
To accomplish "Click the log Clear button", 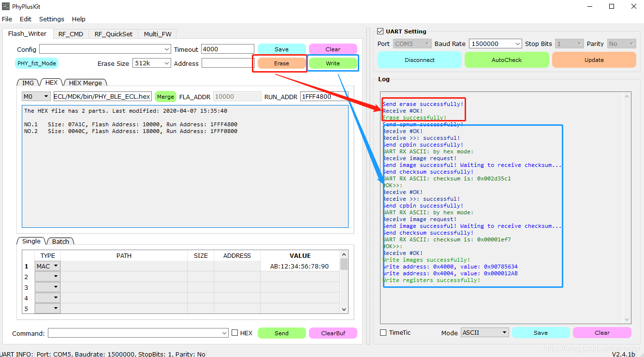I will click(x=602, y=333).
